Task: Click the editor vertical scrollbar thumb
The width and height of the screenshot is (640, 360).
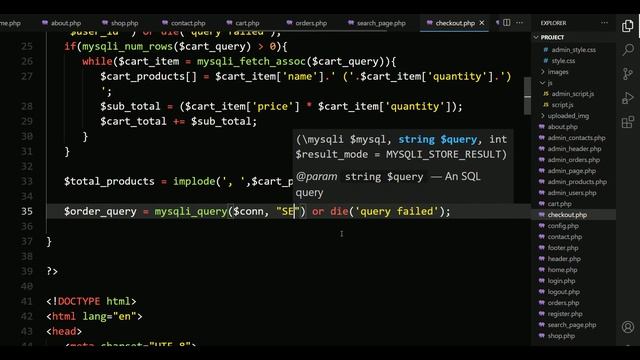Action: pyautogui.click(x=527, y=96)
